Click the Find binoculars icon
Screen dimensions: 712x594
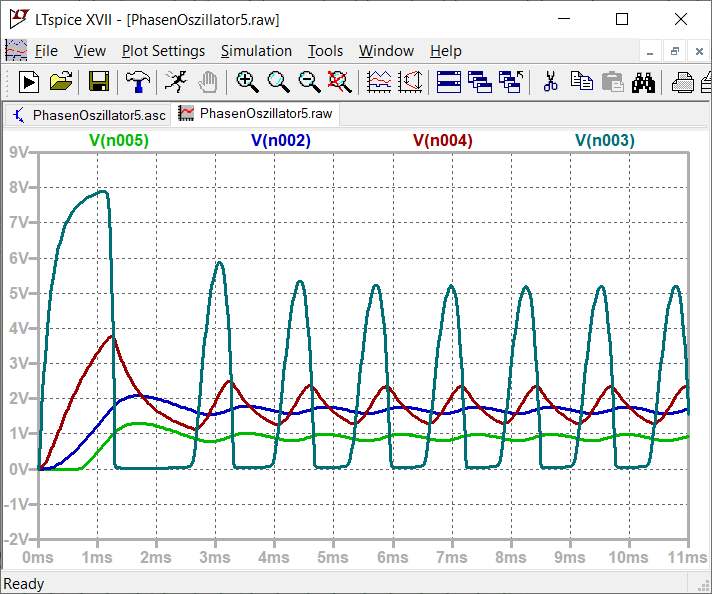coord(643,82)
